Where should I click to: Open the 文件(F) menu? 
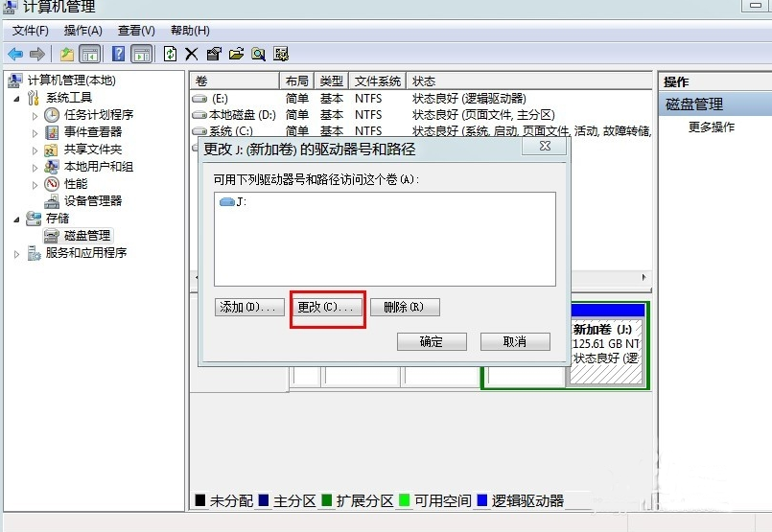tap(31, 31)
